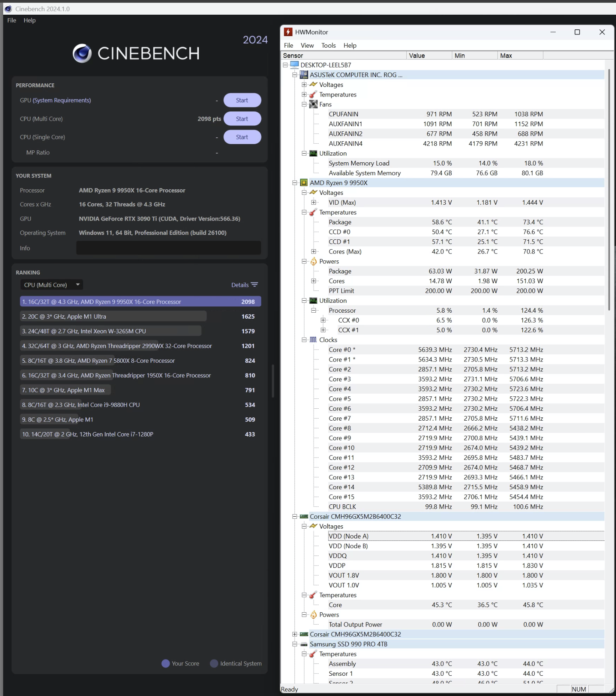Open the CPU (Multi Core) ranking dropdown
Screen dimensions: 616x696
(x=52, y=285)
